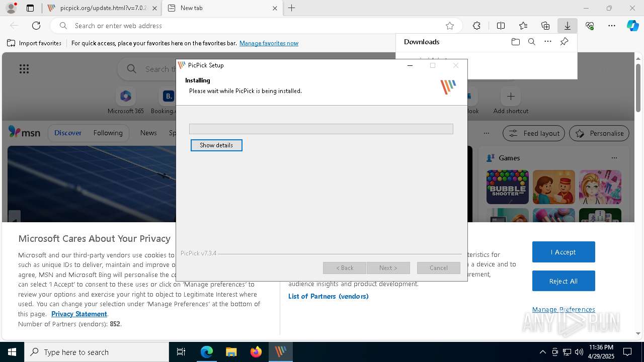
Task: Refresh the page with reload icon
Action: (x=36, y=26)
